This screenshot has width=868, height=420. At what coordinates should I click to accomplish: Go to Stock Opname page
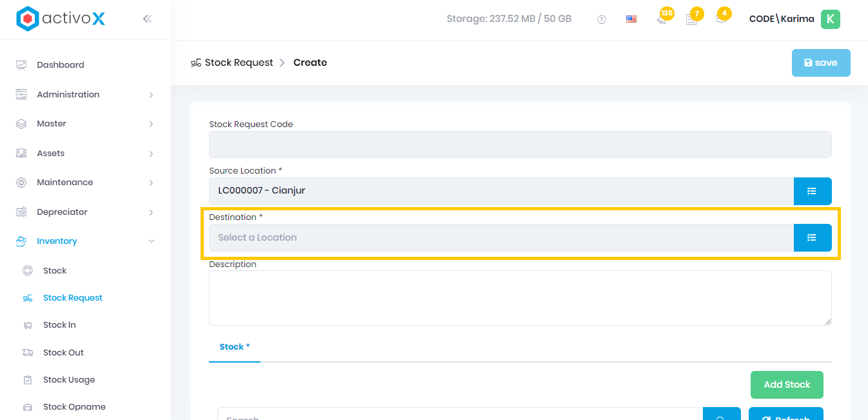pyautogui.click(x=74, y=407)
